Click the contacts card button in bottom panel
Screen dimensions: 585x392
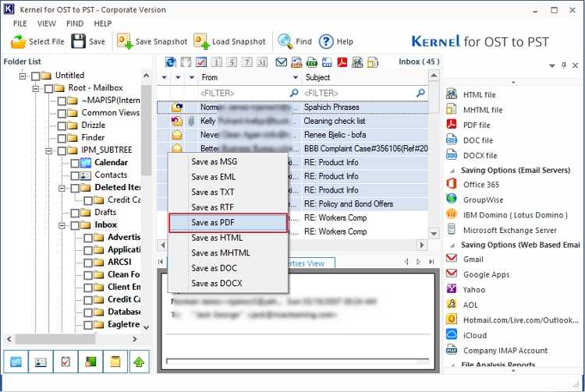pos(41,362)
